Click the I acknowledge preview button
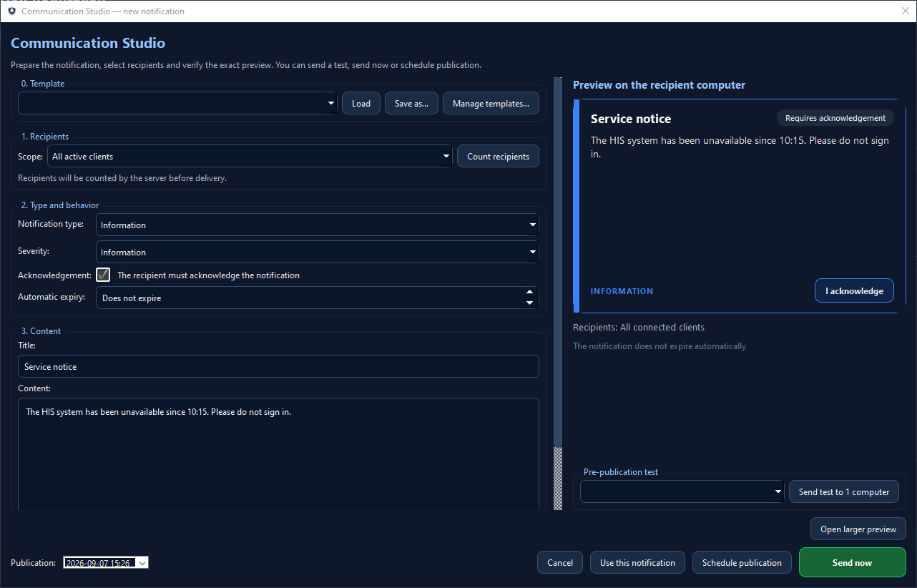The width and height of the screenshot is (917, 588). [854, 290]
